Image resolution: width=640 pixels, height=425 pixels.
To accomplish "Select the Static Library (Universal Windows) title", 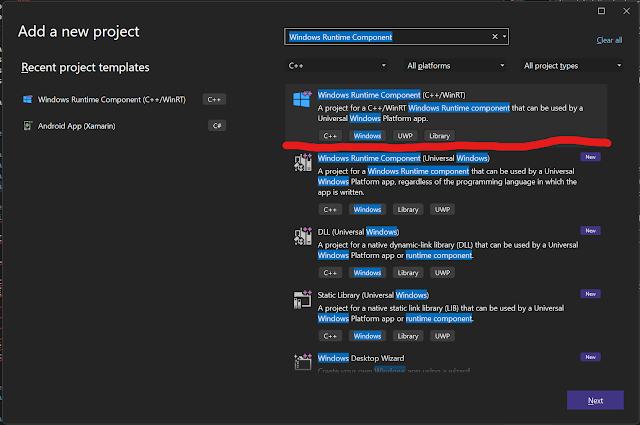I will click(x=373, y=295).
